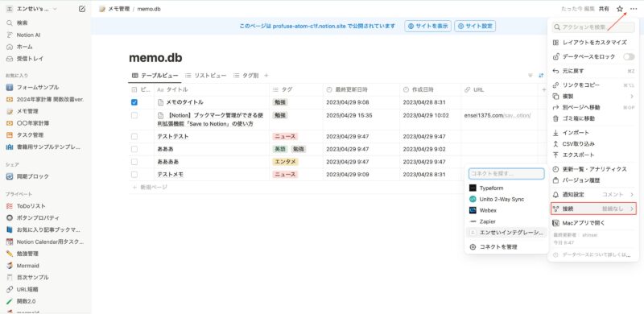Click the checkbox column header

point(142,89)
